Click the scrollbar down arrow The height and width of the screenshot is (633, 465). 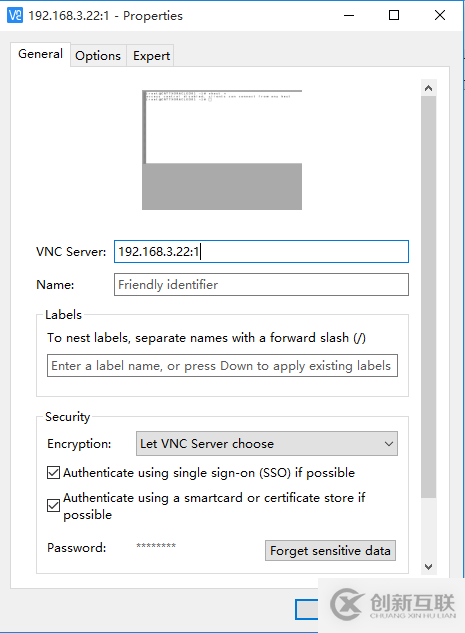coord(429,567)
